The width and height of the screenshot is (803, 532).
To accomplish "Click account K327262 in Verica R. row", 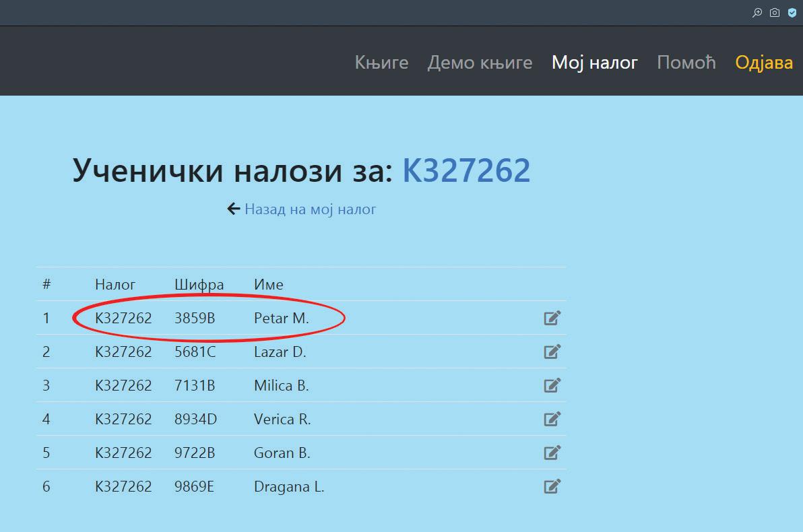I will [123, 420].
